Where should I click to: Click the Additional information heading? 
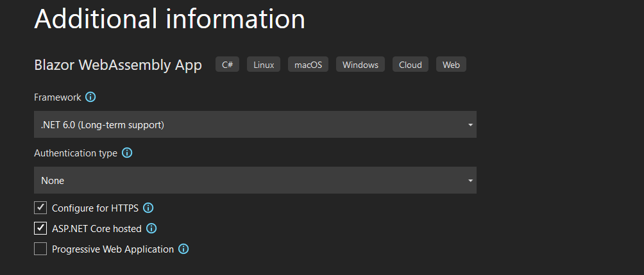pyautogui.click(x=169, y=19)
